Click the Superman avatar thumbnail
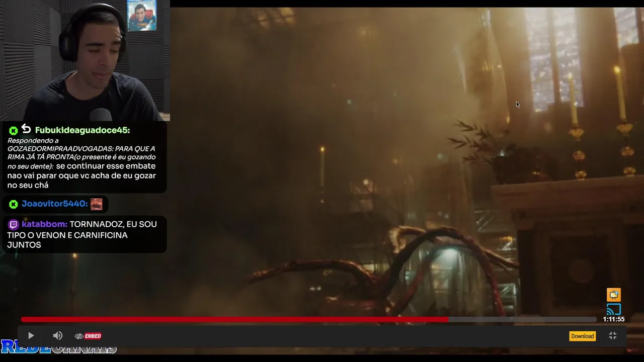The width and height of the screenshot is (644, 362). pyautogui.click(x=141, y=16)
